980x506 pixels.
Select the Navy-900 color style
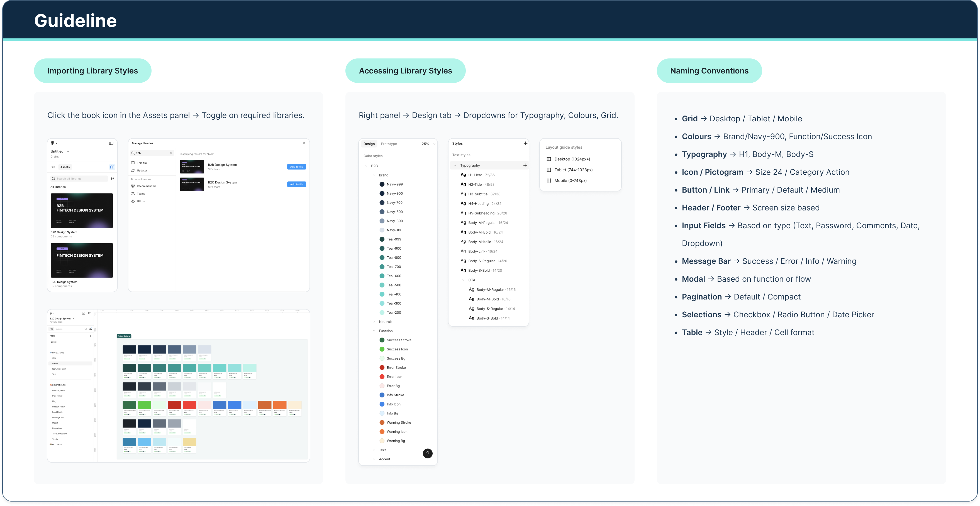click(x=391, y=193)
